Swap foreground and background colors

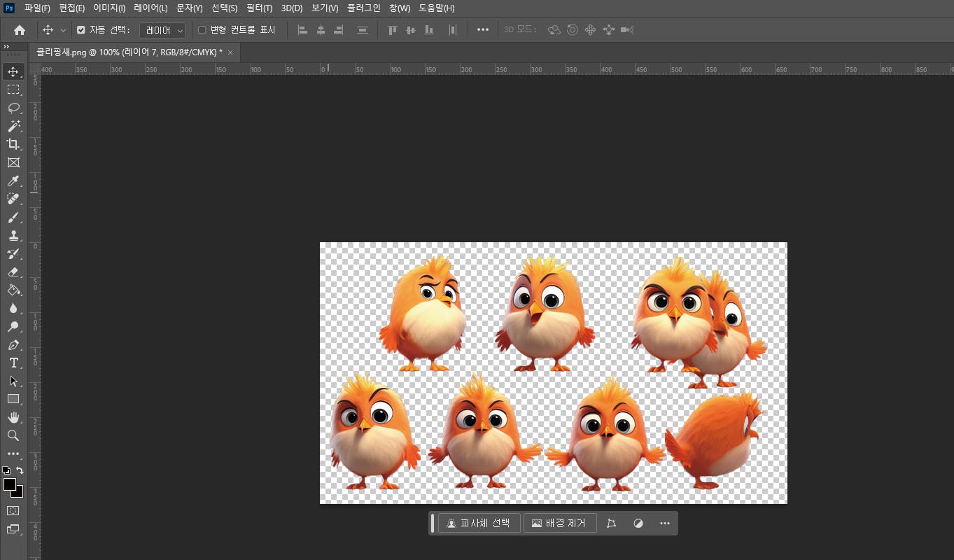coord(20,470)
